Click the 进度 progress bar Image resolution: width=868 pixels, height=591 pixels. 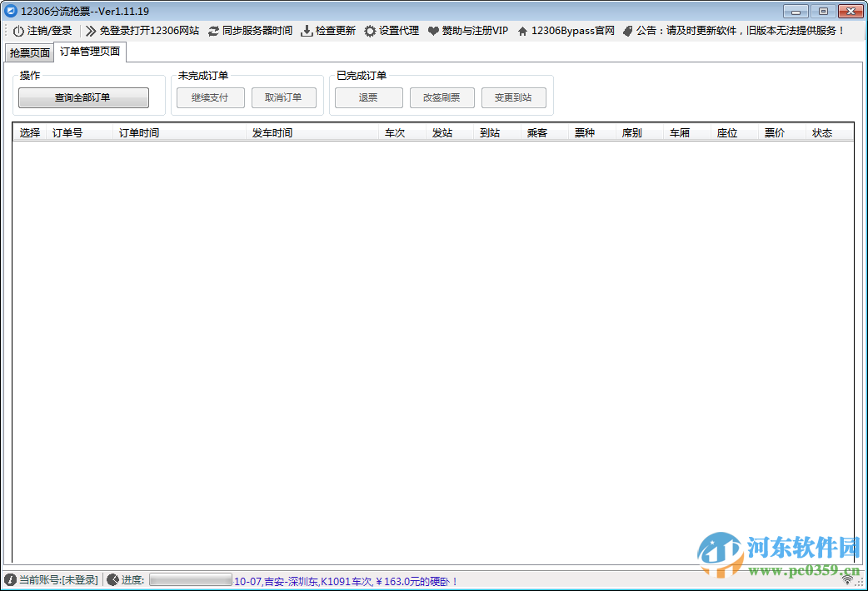[189, 579]
